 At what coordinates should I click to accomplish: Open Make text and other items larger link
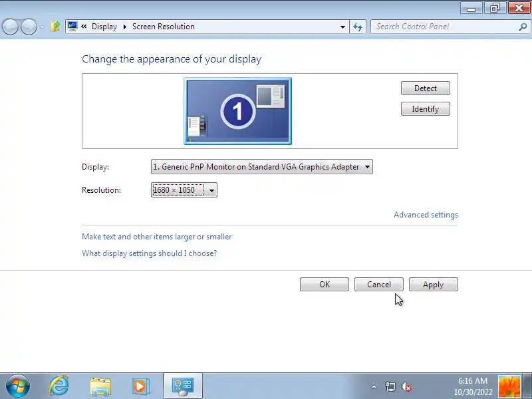[x=157, y=237]
